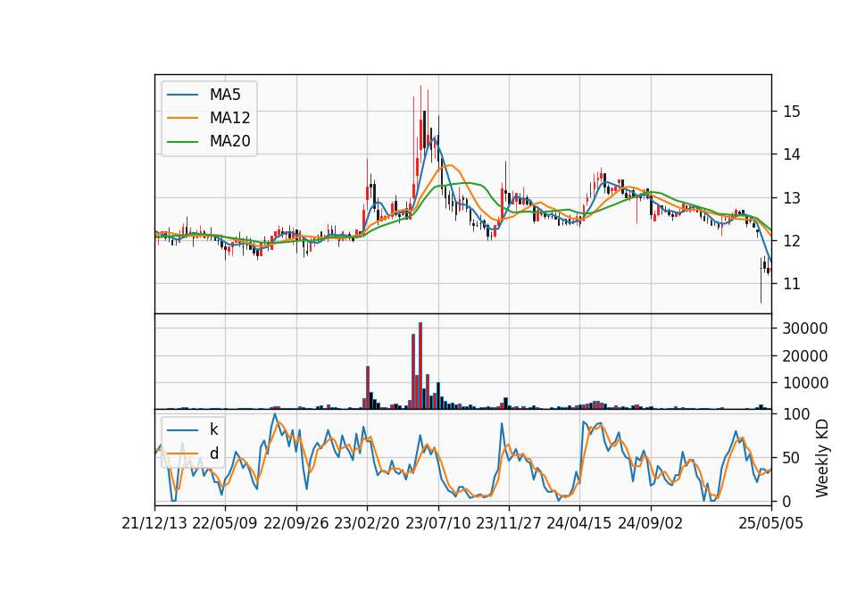Click the d legend label
Image resolution: width=857 pixels, height=616 pixels.
tap(213, 454)
